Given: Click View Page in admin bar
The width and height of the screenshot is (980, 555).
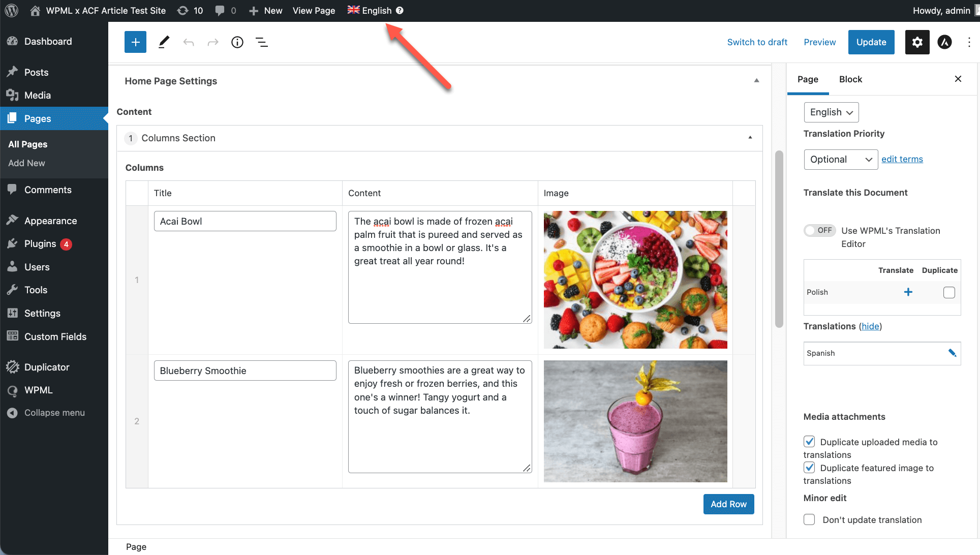Looking at the screenshot, I should point(314,11).
